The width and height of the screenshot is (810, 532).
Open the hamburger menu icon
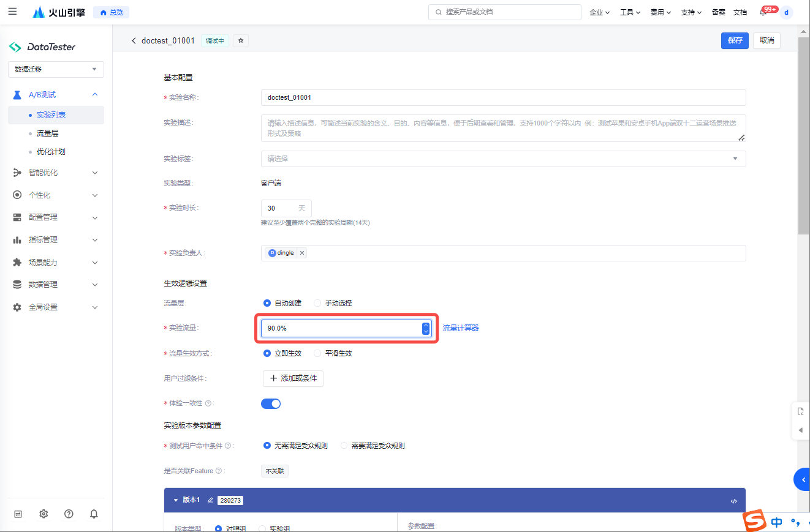(12, 12)
